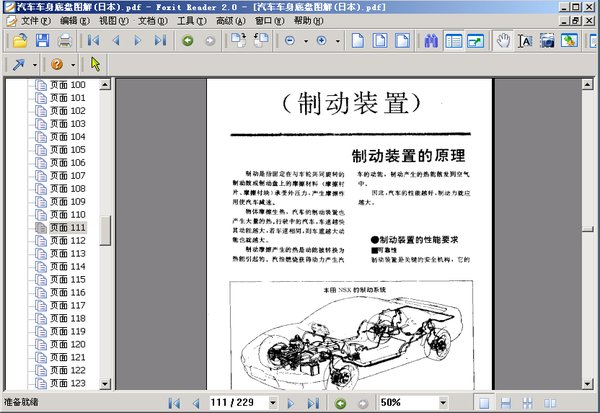Image resolution: width=600 pixels, height=413 pixels.
Task: Select the yellow arrow selection tool
Action: [x=96, y=64]
